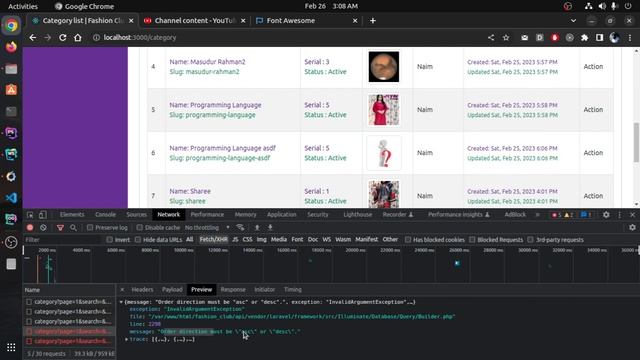Click the import HAR upload arrow
This screenshot has width=640, height=360.
257,227
